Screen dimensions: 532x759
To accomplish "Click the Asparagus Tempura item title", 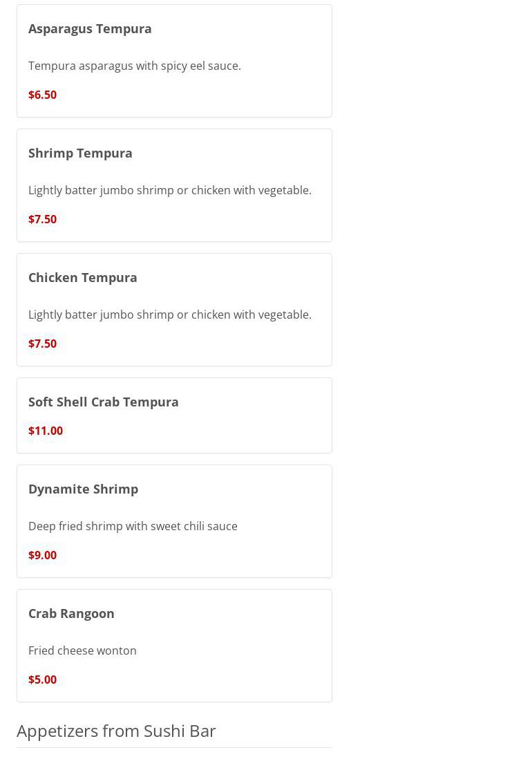I will coord(90,28).
